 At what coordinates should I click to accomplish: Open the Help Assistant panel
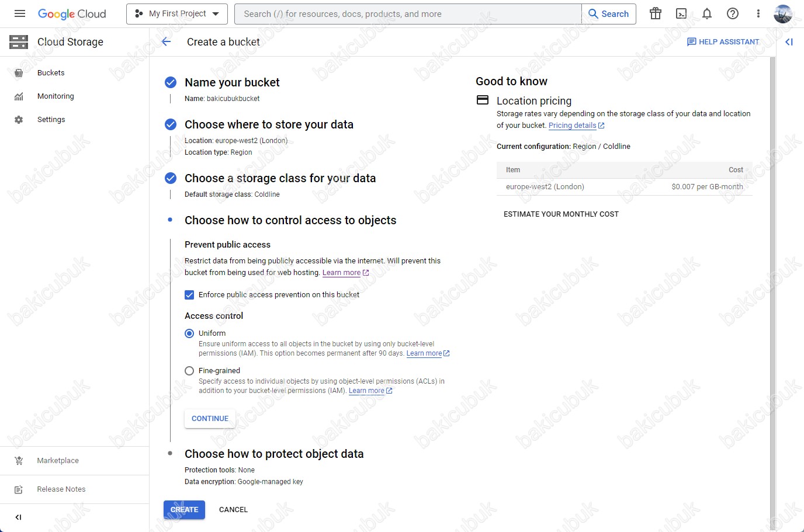point(723,41)
